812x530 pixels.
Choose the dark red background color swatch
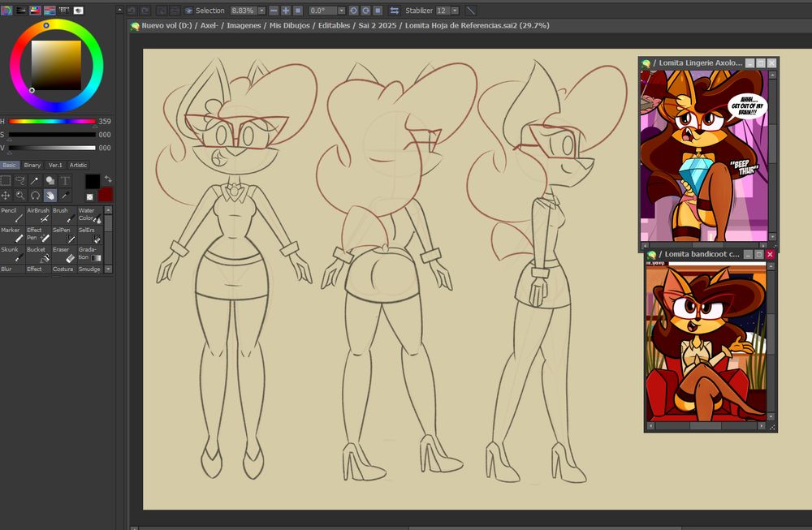tap(106, 195)
